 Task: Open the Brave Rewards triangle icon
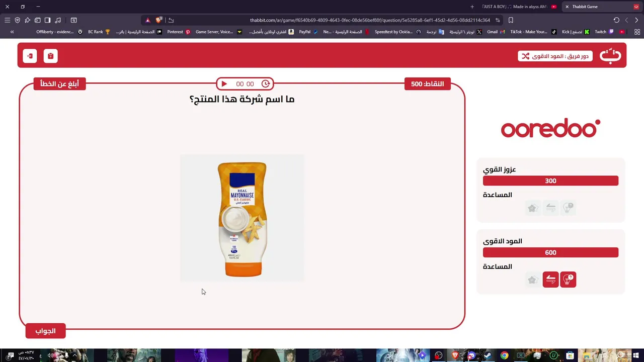(147, 20)
